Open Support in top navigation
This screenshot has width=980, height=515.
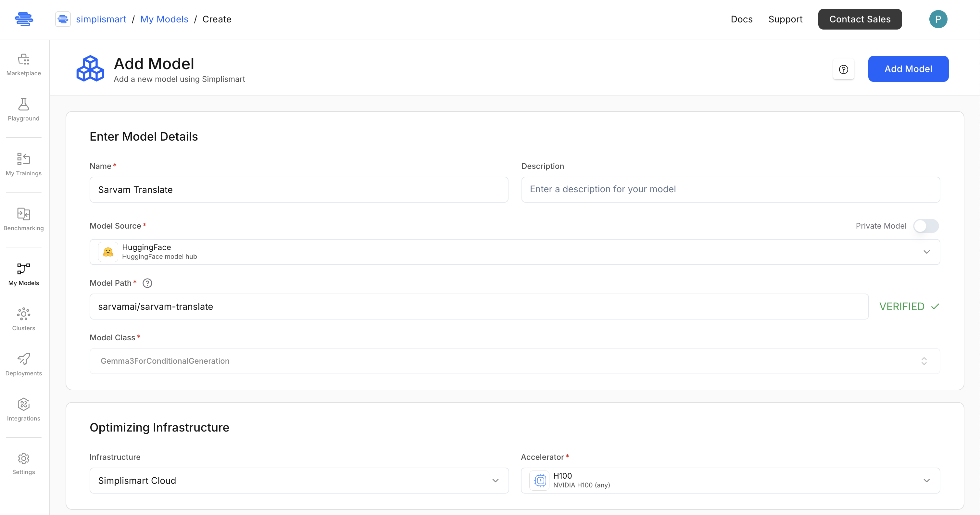tap(785, 19)
